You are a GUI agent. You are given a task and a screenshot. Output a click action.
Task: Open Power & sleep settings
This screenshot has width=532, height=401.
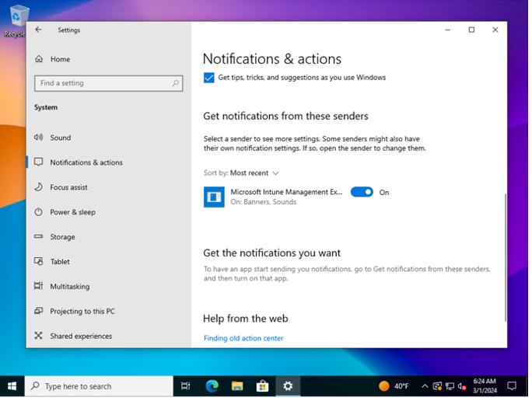(72, 212)
